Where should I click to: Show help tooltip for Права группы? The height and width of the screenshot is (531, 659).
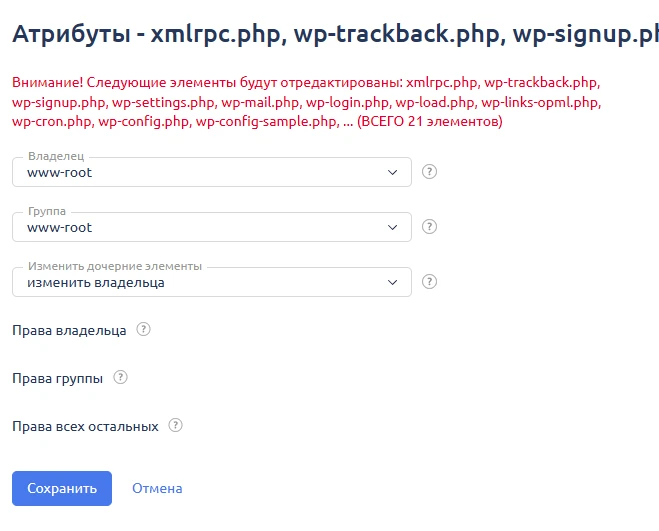pos(121,378)
